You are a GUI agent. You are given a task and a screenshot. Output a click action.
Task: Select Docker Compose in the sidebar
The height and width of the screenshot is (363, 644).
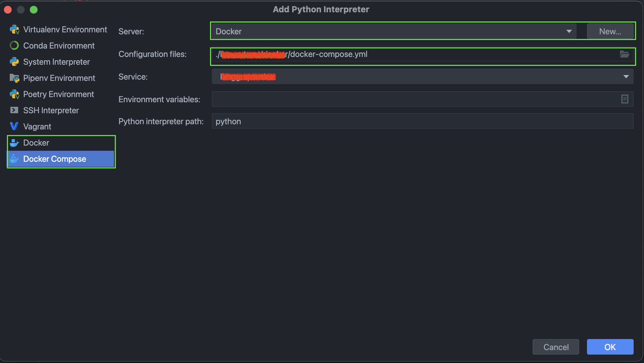pos(54,159)
